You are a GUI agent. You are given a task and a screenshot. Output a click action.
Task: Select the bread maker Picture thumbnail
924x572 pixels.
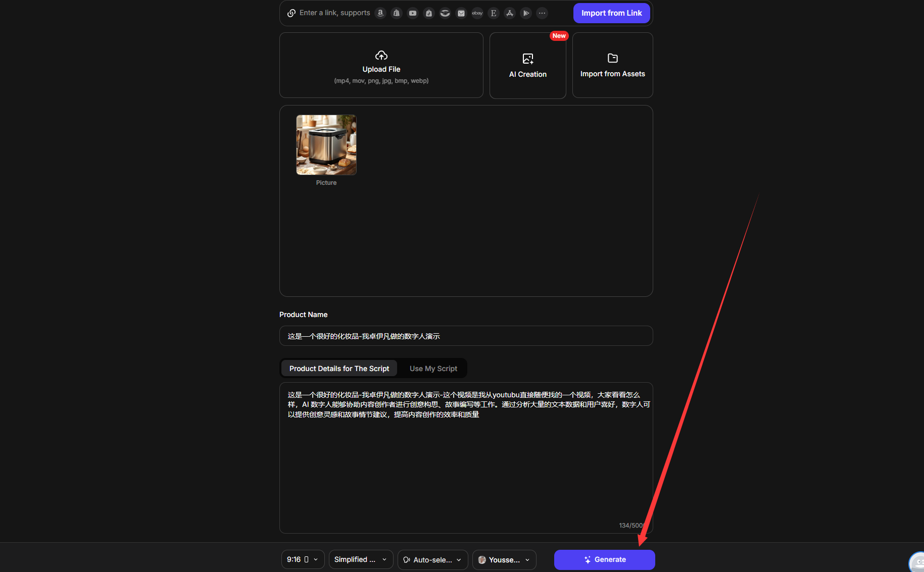click(326, 145)
